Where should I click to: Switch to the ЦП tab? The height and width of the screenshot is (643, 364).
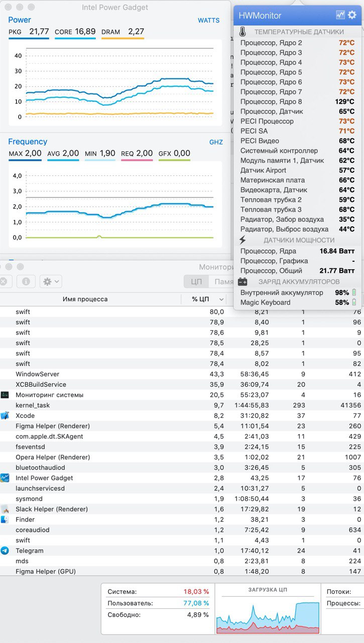pyautogui.click(x=196, y=282)
